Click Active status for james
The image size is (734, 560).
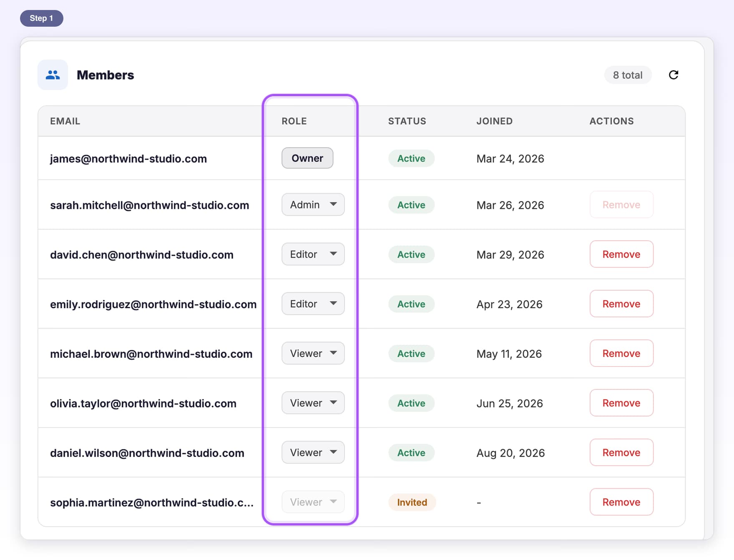point(411,158)
